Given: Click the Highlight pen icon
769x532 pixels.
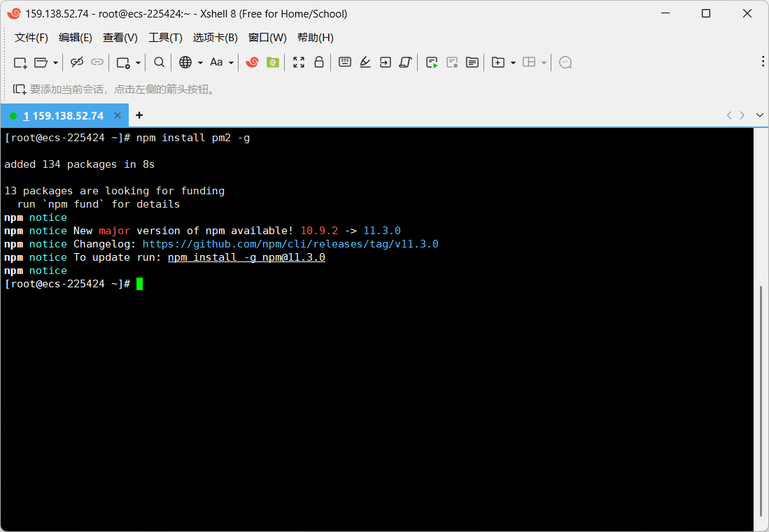Looking at the screenshot, I should point(365,62).
